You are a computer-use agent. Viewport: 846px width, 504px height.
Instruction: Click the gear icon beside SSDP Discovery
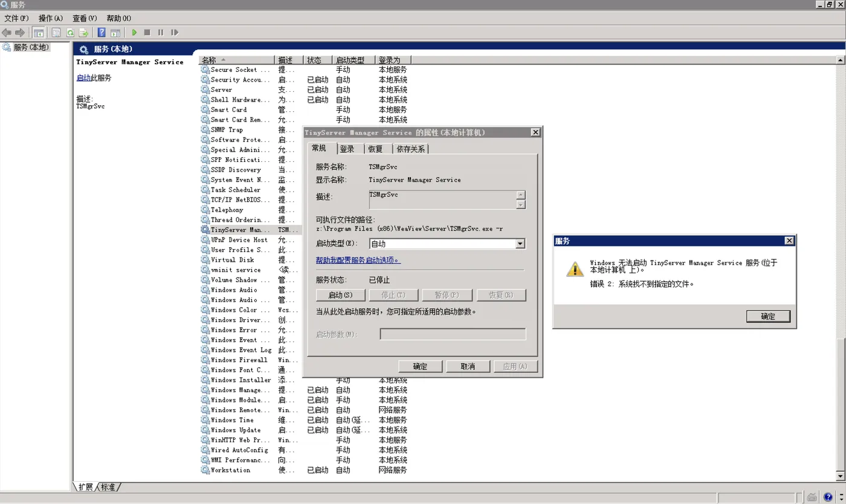coord(205,170)
